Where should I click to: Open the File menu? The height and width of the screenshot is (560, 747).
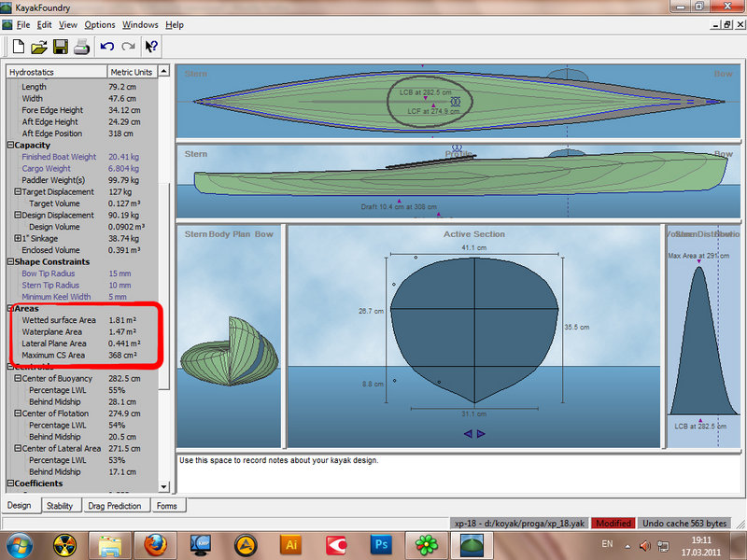[x=22, y=25]
